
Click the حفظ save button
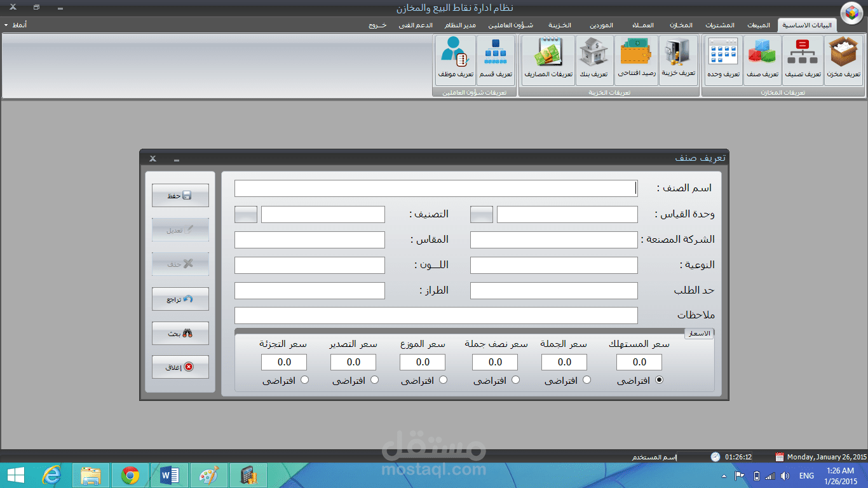coord(180,195)
